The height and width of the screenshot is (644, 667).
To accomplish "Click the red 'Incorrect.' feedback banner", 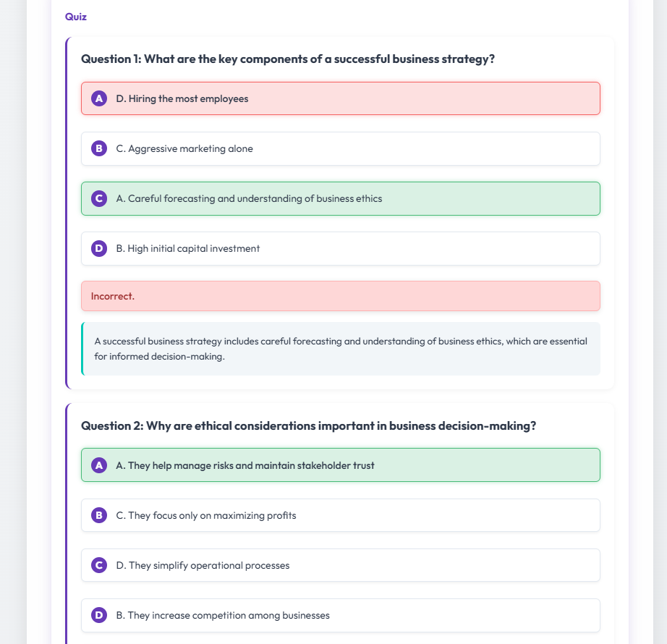I will pyautogui.click(x=340, y=296).
